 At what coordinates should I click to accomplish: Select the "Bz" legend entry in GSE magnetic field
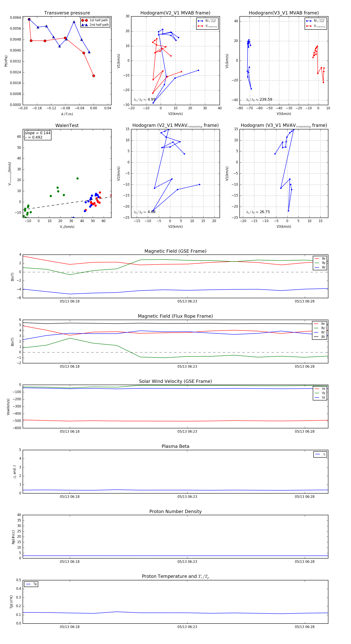point(320,268)
